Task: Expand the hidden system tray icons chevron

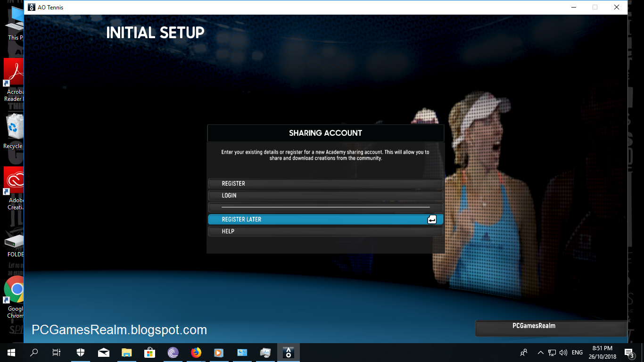Action: pos(540,352)
